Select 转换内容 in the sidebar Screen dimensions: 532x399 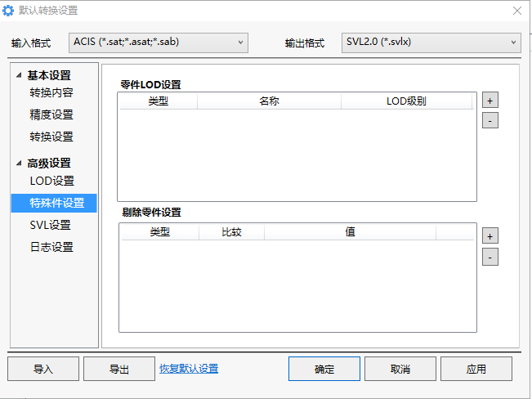point(51,92)
